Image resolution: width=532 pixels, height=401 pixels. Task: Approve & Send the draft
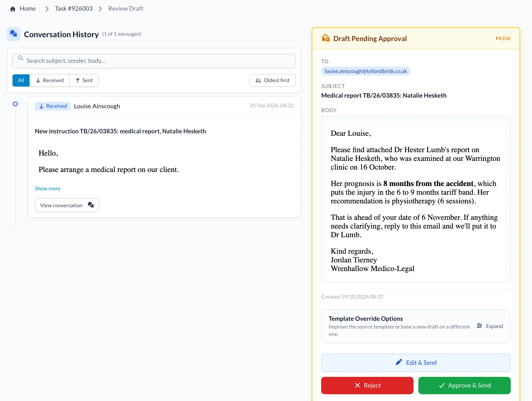(464, 385)
